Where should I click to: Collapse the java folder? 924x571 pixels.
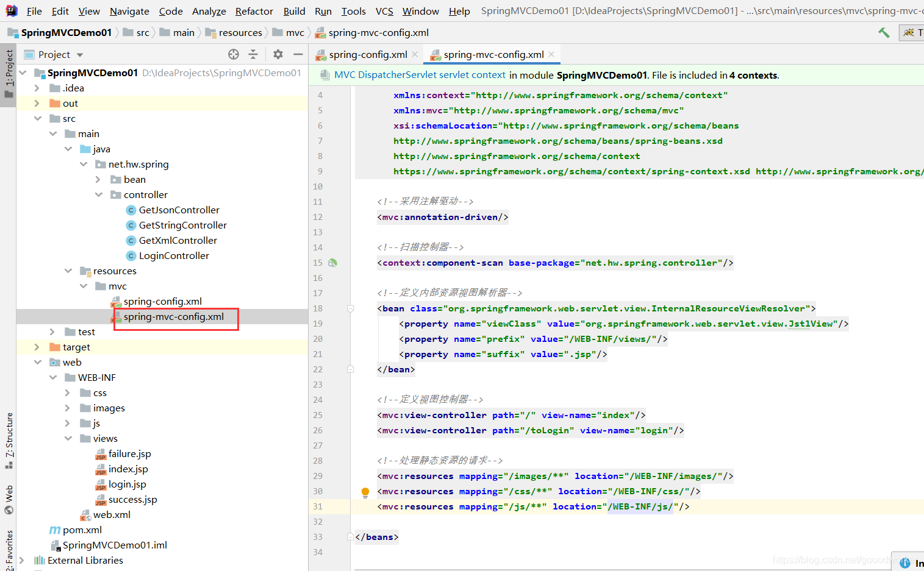[68, 149]
